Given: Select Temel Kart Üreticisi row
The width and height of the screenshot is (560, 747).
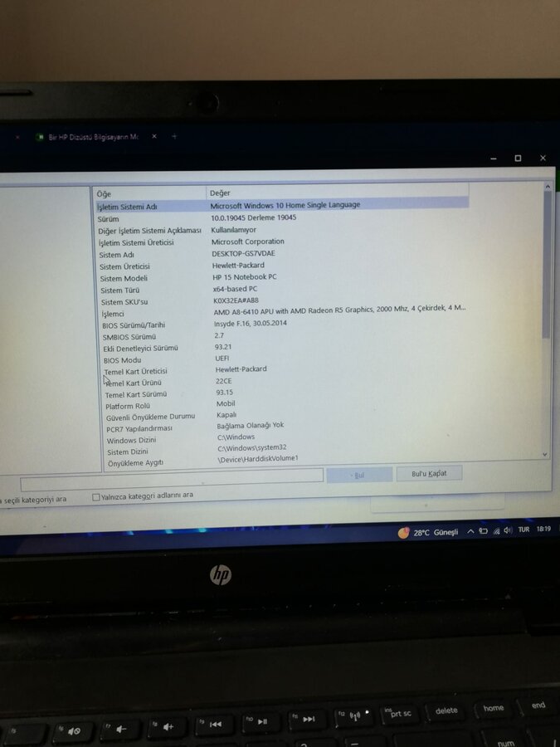Looking at the screenshot, I should point(136,371).
